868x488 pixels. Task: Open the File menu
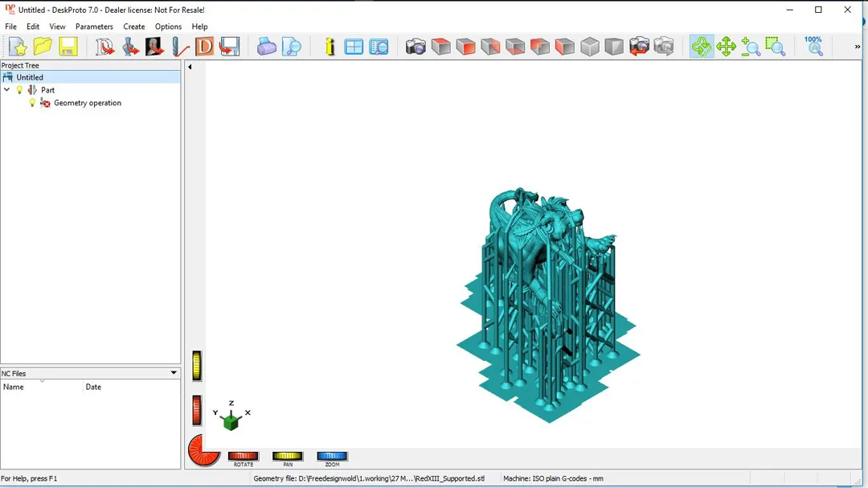click(10, 27)
